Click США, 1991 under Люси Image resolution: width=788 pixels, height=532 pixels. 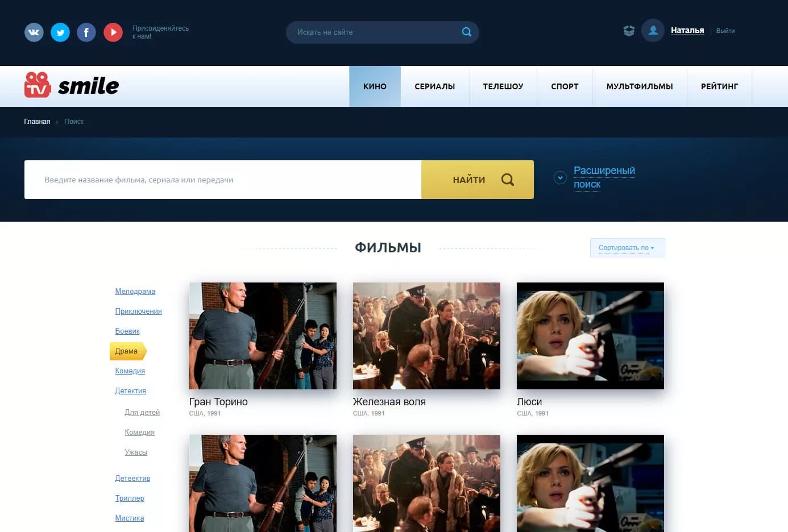pyautogui.click(x=533, y=413)
